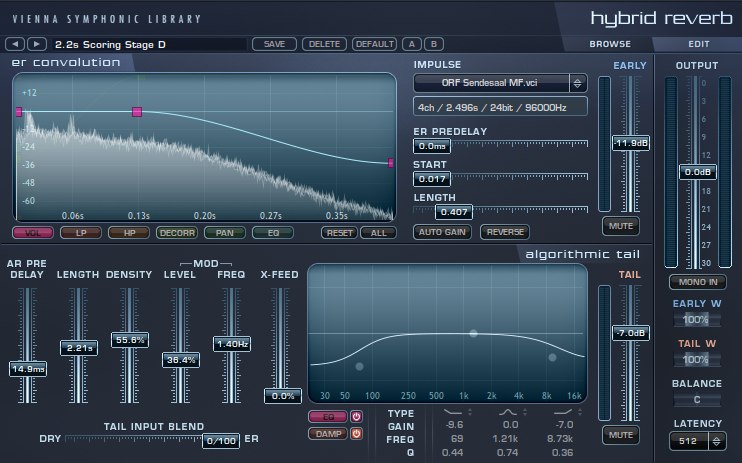Click the OUTPUT fader handle showing 0.0dB

pyautogui.click(x=695, y=172)
